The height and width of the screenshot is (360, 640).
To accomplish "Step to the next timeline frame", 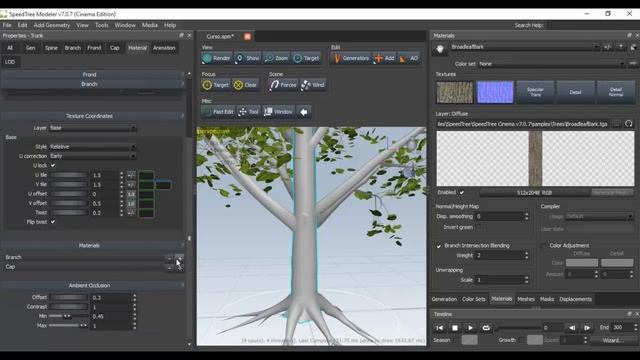I will (x=587, y=328).
